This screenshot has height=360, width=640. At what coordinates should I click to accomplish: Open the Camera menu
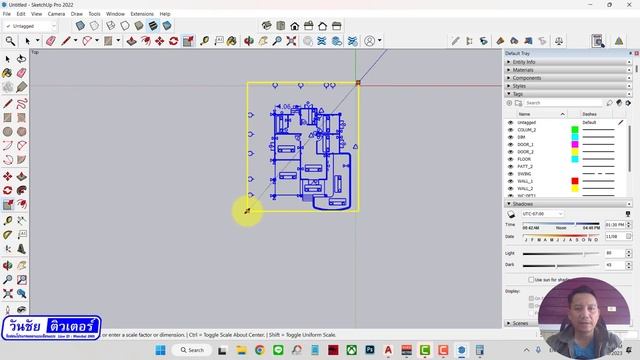(x=56, y=14)
